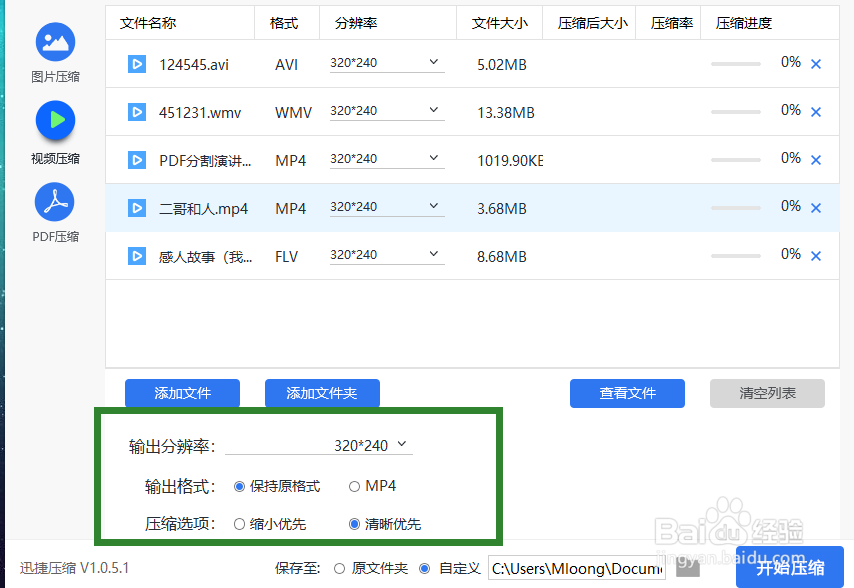The image size is (854, 588).
Task: Choose 缩小优先 compression option
Action: pos(239,524)
